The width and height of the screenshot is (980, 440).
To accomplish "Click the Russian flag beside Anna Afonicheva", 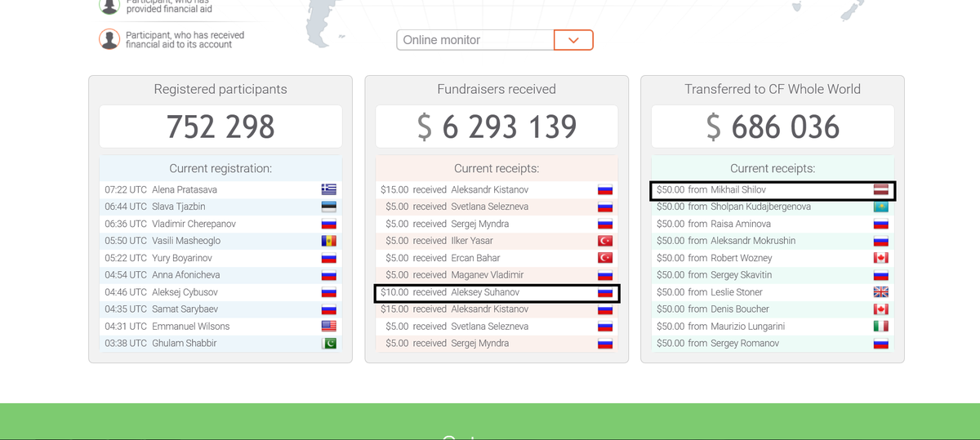I will coord(329,275).
